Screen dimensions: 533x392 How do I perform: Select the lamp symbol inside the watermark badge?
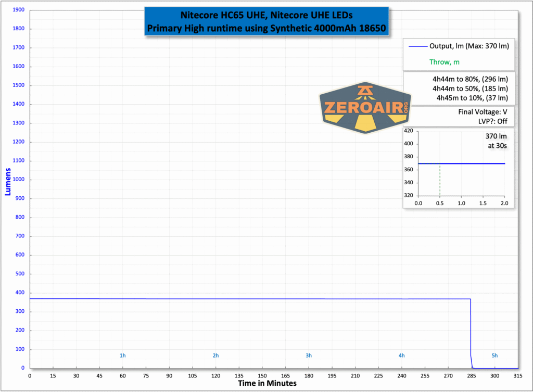click(364, 90)
